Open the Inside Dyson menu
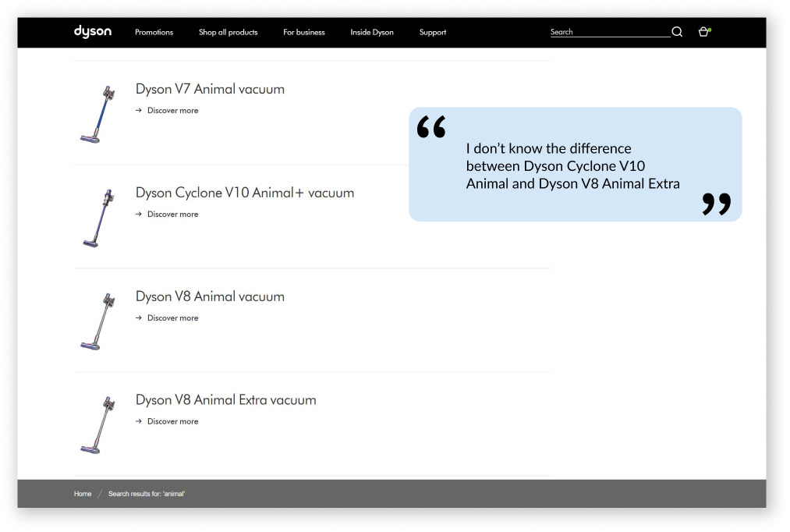Viewport: 790px width, 532px height. tap(372, 32)
